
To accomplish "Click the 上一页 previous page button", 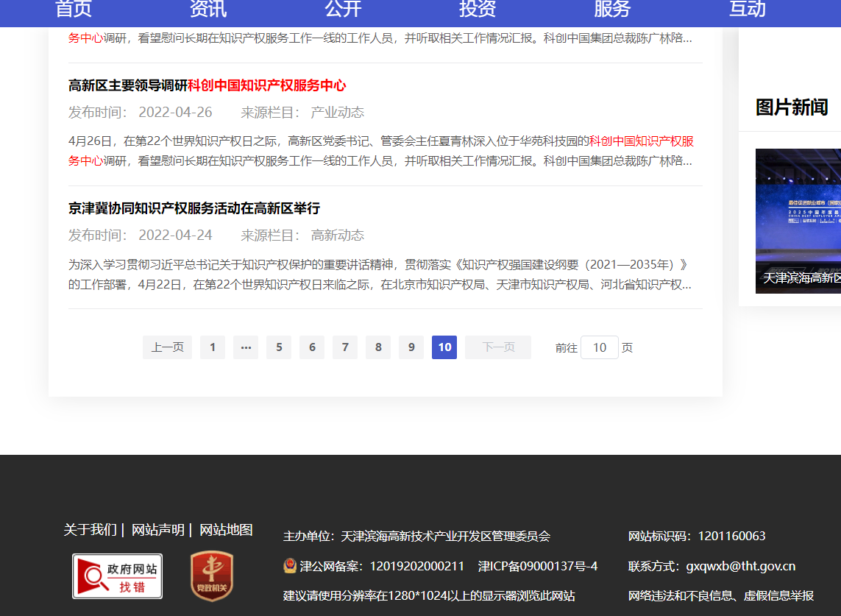I will (x=167, y=347).
